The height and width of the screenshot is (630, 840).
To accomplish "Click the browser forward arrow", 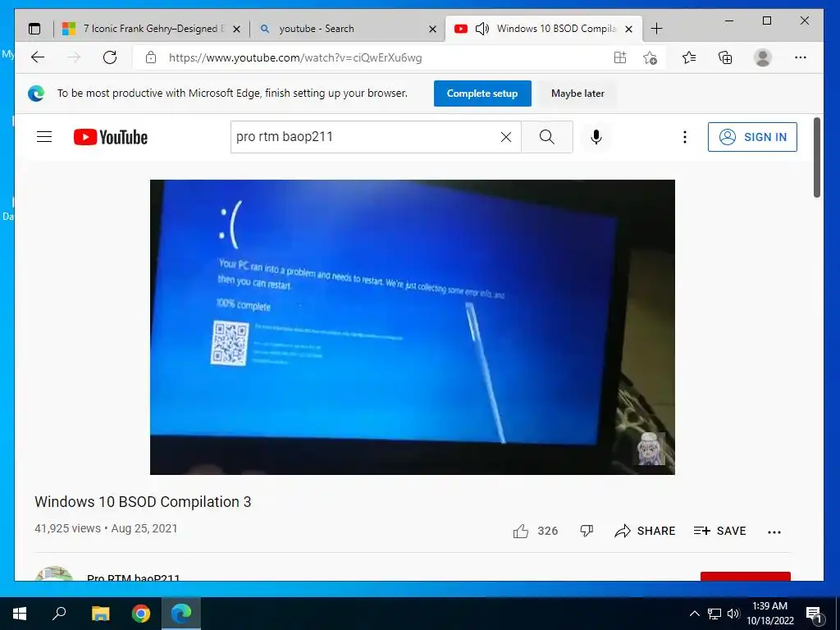I will click(74, 57).
